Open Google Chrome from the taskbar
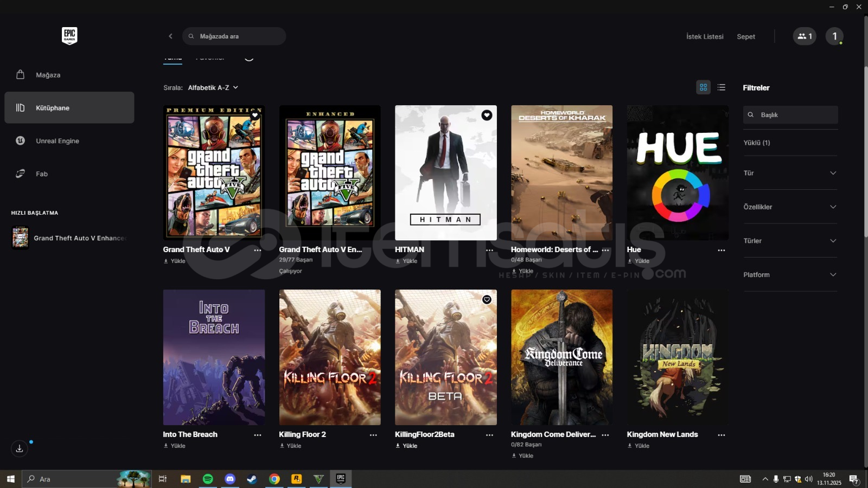Screen dimensions: 868x488 (275, 479)
